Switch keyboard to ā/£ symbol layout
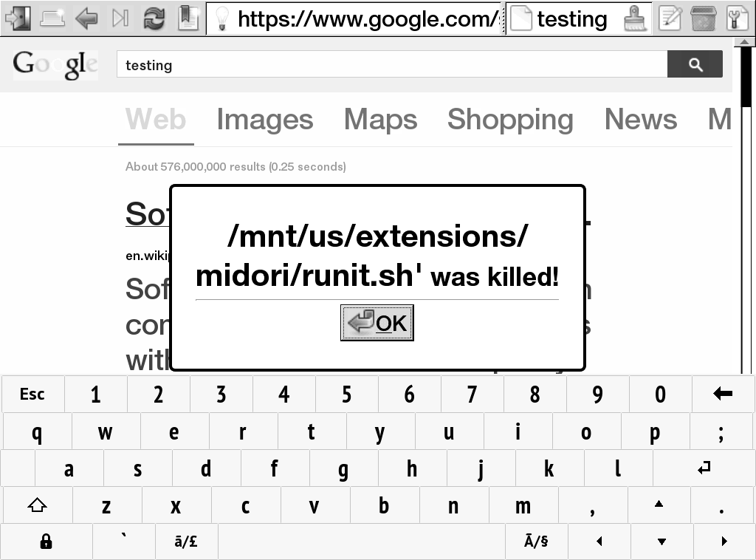Image resolution: width=756 pixels, height=560 pixels. coord(186,542)
